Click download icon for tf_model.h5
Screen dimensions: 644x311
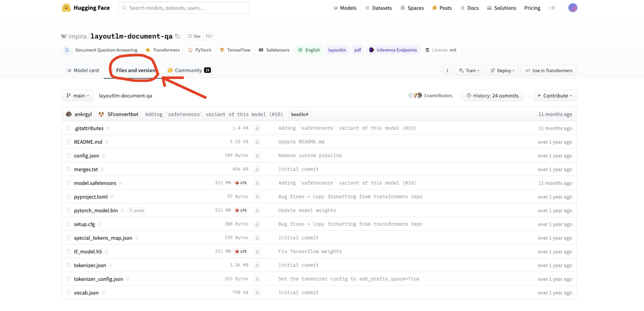tap(257, 251)
